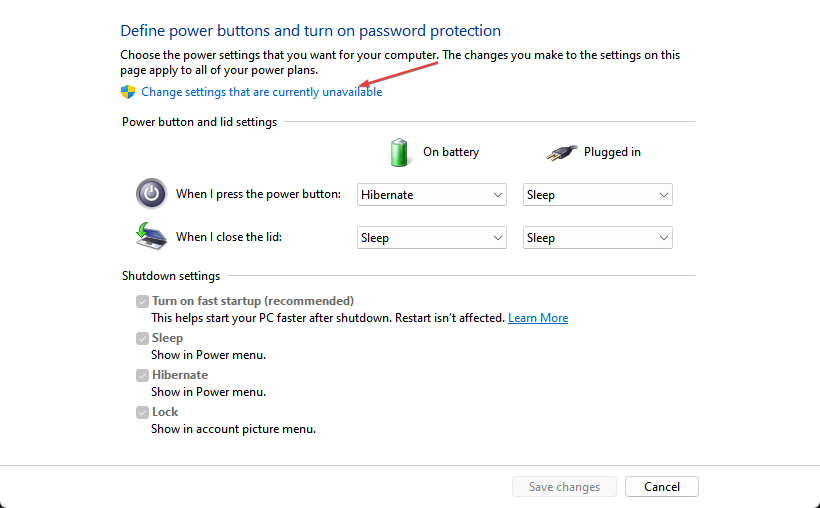Click the power plug icon
This screenshot has width=820, height=508.
(561, 153)
